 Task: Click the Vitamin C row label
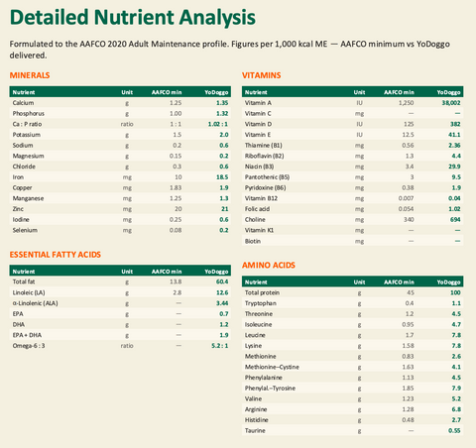coord(258,113)
